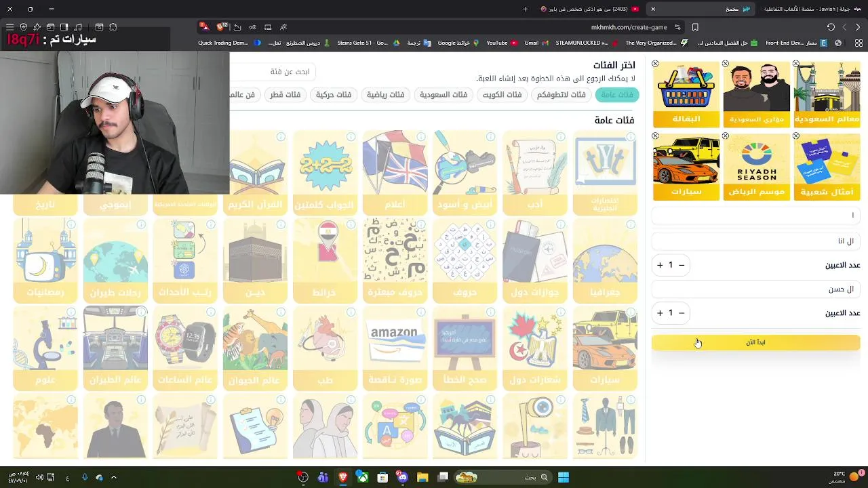Image resolution: width=868 pixels, height=488 pixels.
Task: Switch to the فئات رياضية tab
Action: 386,95
